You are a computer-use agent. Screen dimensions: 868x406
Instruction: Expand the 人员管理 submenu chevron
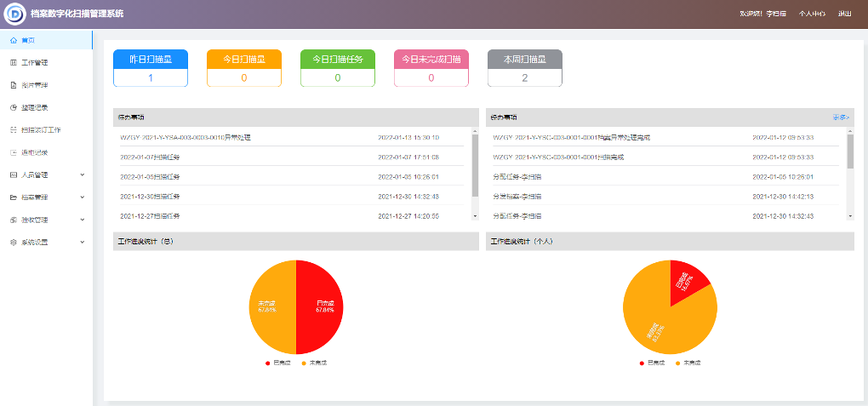point(83,174)
